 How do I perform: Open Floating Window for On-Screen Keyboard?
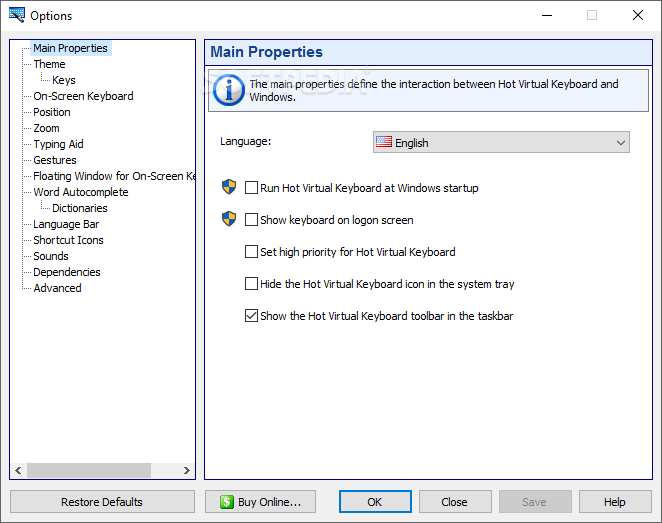(x=114, y=176)
